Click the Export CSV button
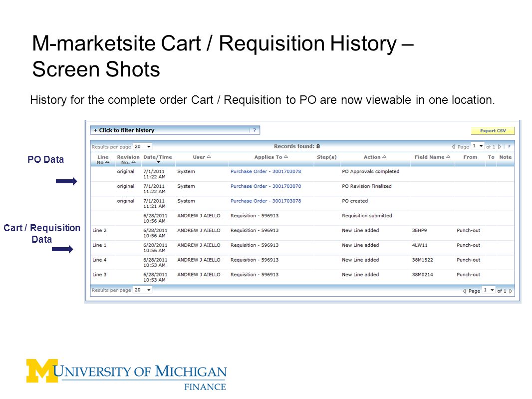This screenshot has height=399, width=532. tap(493, 131)
